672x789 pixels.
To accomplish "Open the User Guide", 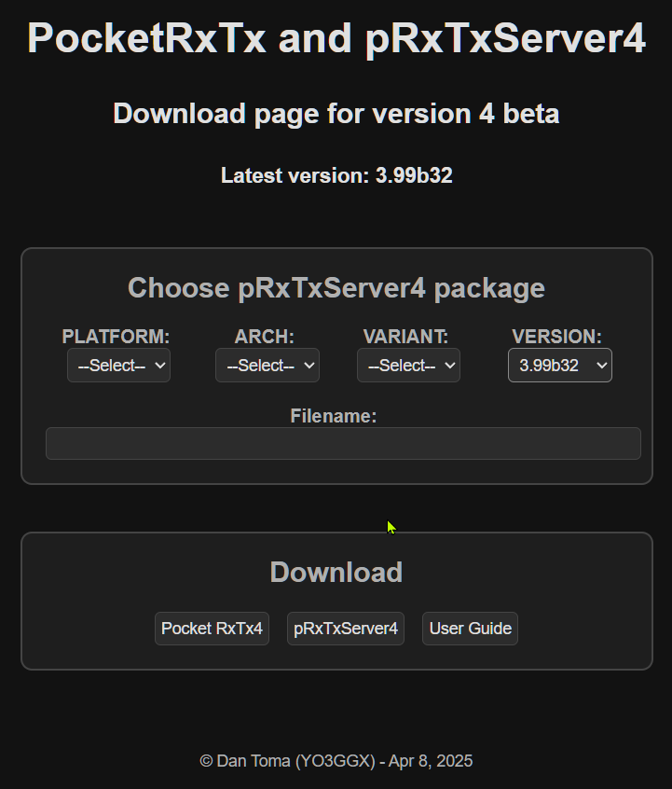I will coord(470,629).
